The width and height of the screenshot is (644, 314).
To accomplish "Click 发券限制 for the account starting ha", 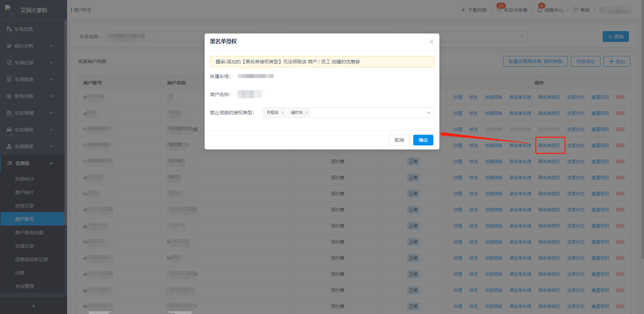I will point(494,194).
